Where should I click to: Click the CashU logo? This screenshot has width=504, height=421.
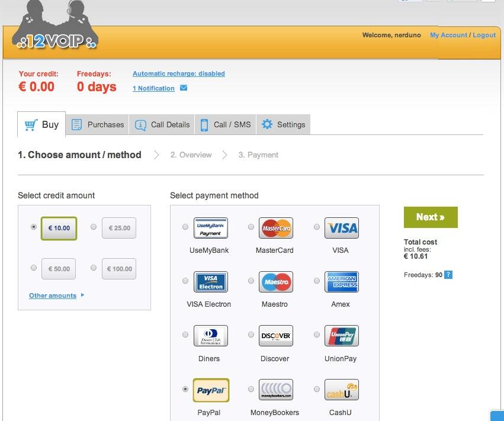[x=341, y=390]
